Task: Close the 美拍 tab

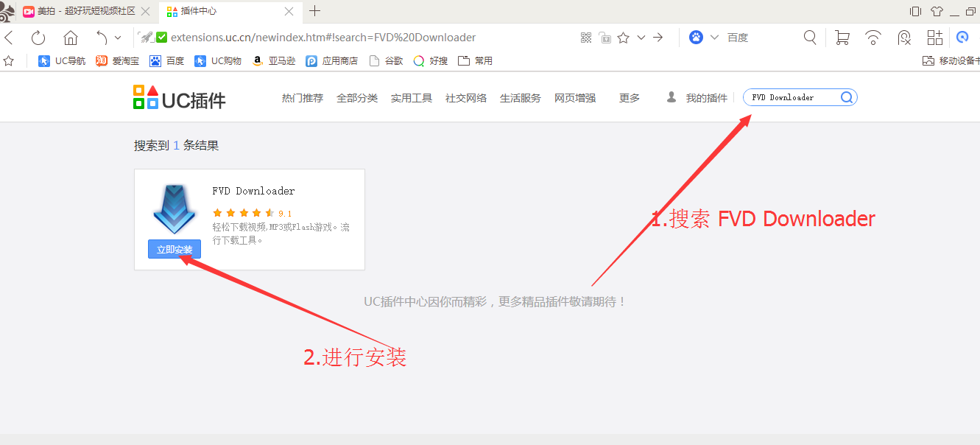Action: pos(146,12)
